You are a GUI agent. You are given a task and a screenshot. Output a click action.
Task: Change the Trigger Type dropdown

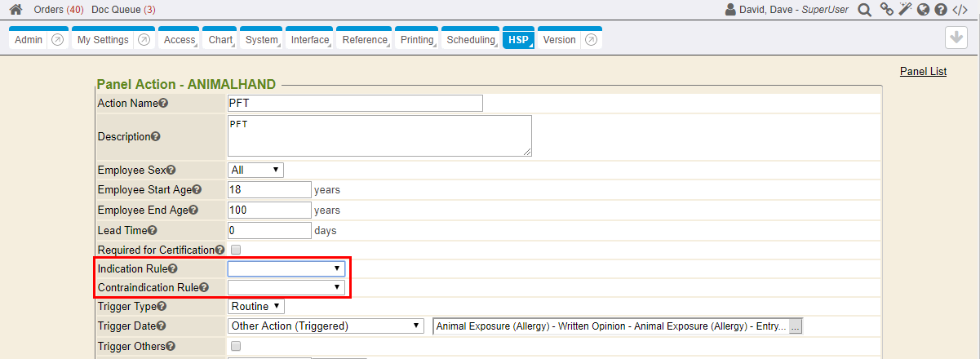[x=255, y=307]
